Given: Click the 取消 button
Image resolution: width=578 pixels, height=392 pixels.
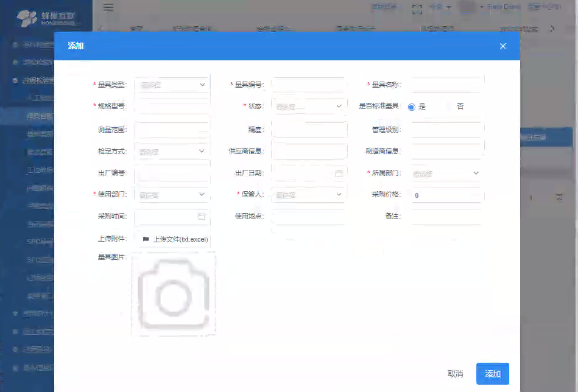Looking at the screenshot, I should click(x=455, y=374).
